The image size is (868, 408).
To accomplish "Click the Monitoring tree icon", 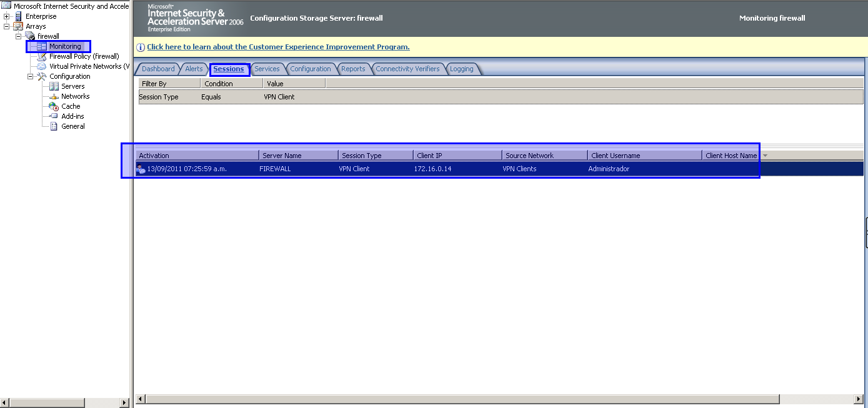I will 42,46.
